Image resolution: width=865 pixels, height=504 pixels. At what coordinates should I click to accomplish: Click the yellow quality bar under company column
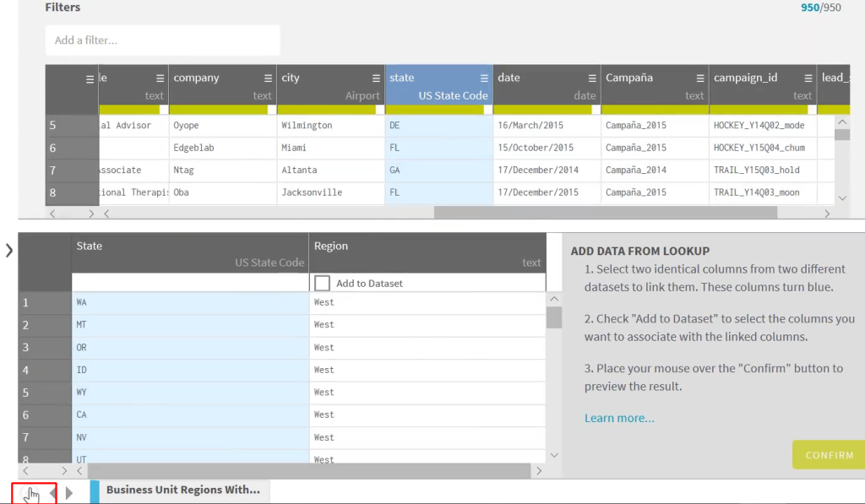coord(218,109)
